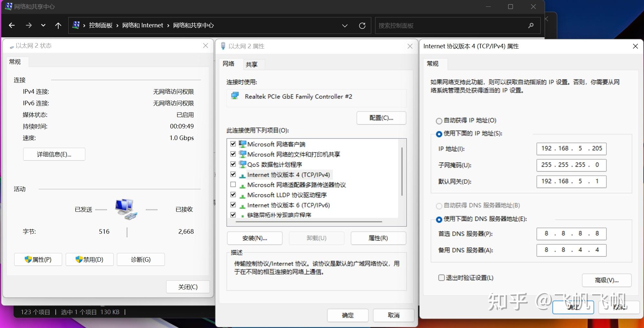Viewport: 644px width, 328px height.
Task: Click the back navigation arrow
Action: tap(12, 25)
